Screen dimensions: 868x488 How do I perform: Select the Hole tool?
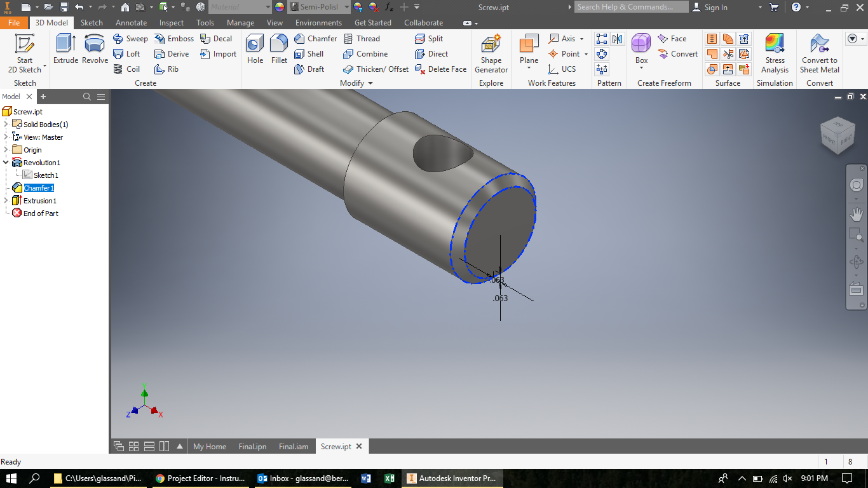[x=255, y=50]
